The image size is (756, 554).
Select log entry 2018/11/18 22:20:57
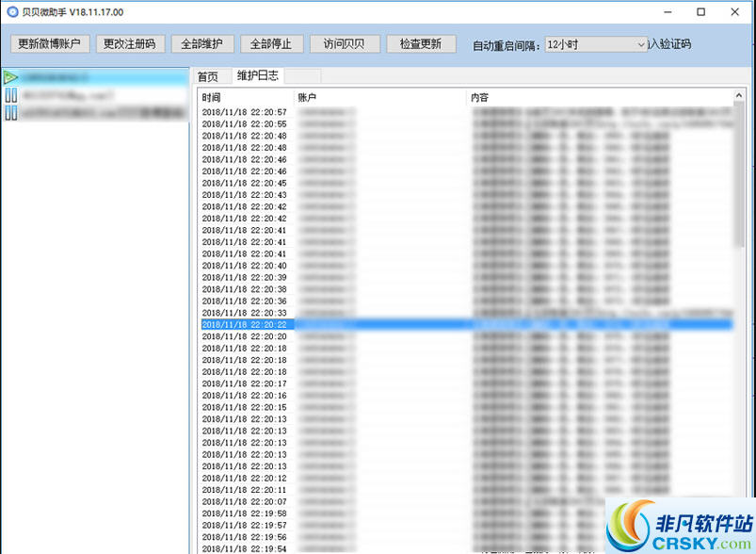(x=466, y=112)
